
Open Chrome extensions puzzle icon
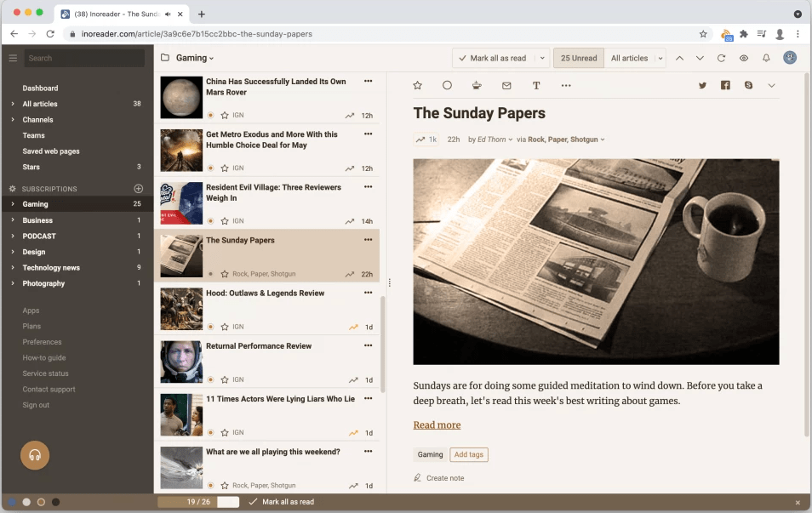pyautogui.click(x=744, y=34)
